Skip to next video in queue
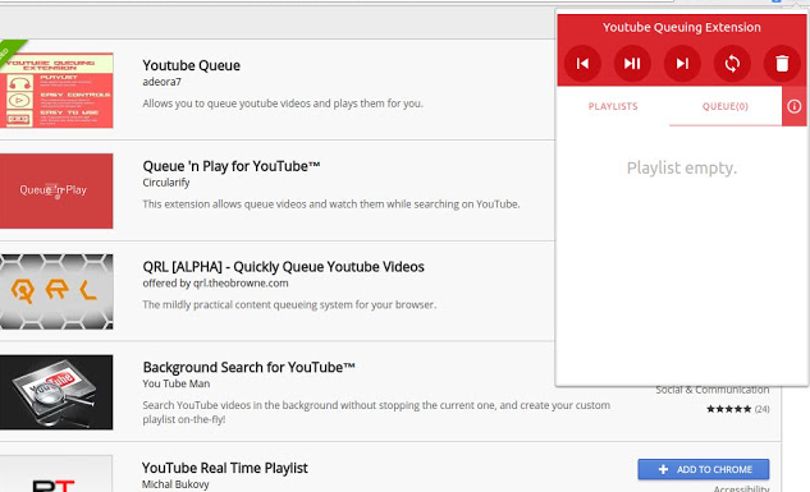This screenshot has height=492, width=810. [x=682, y=64]
